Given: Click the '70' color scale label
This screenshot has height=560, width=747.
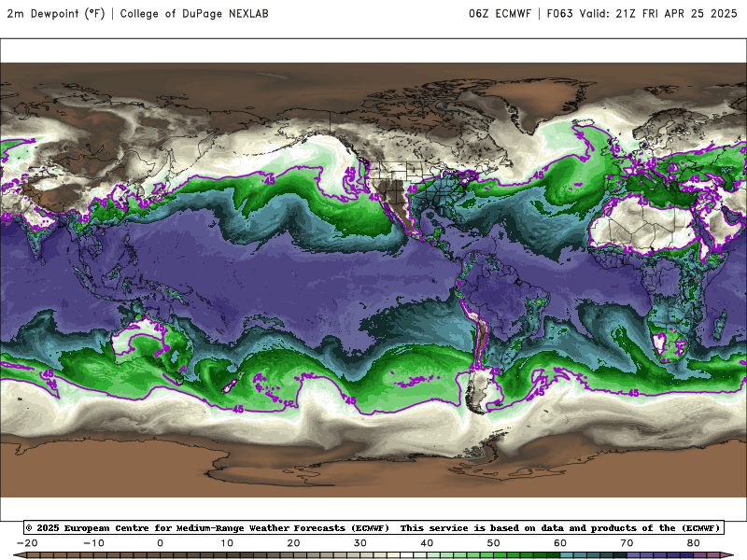Looking at the screenshot, I should [627, 543].
